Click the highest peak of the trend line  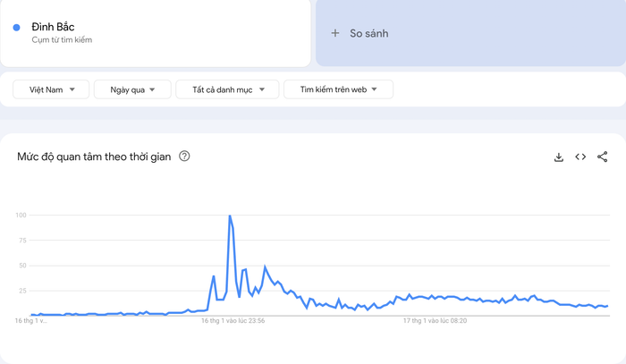click(x=230, y=216)
